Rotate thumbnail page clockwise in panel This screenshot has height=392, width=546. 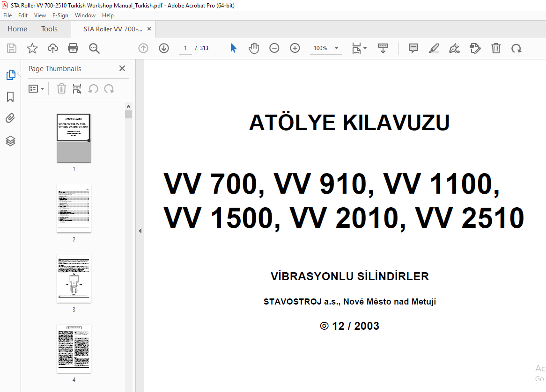(109, 89)
